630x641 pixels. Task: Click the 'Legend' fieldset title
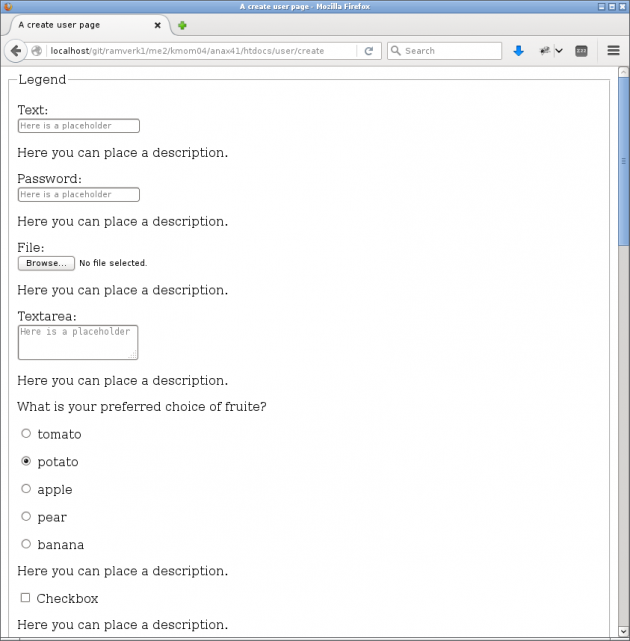[x=42, y=79]
